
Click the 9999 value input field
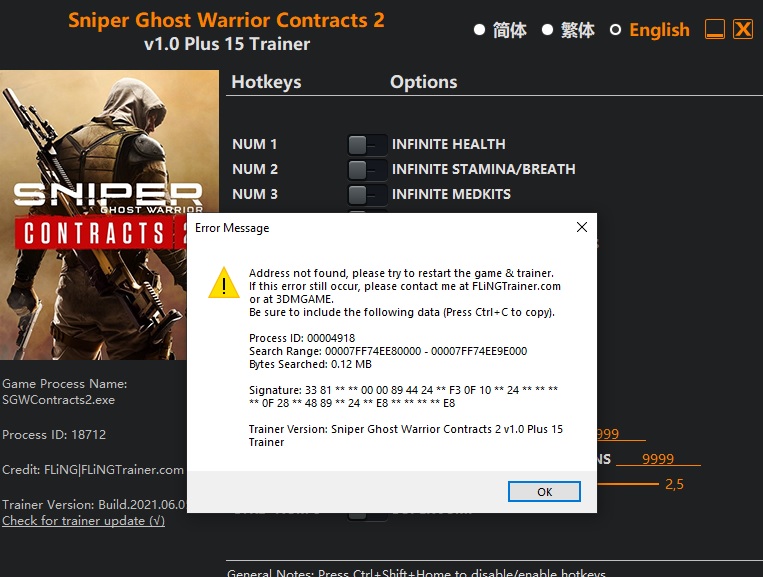coord(658,458)
